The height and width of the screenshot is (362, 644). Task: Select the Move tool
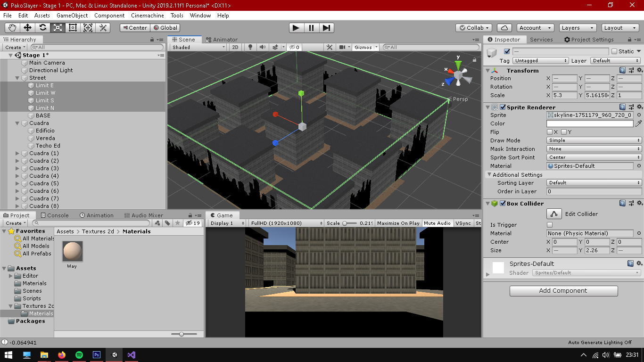pos(27,28)
